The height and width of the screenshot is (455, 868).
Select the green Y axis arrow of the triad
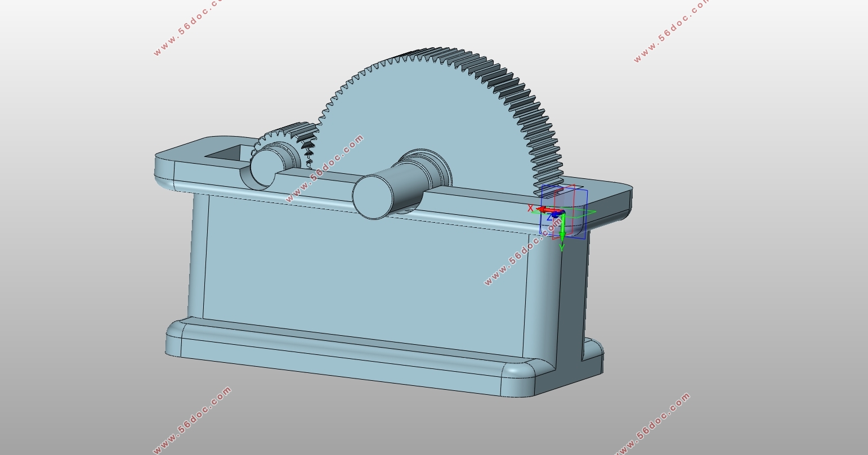click(562, 228)
